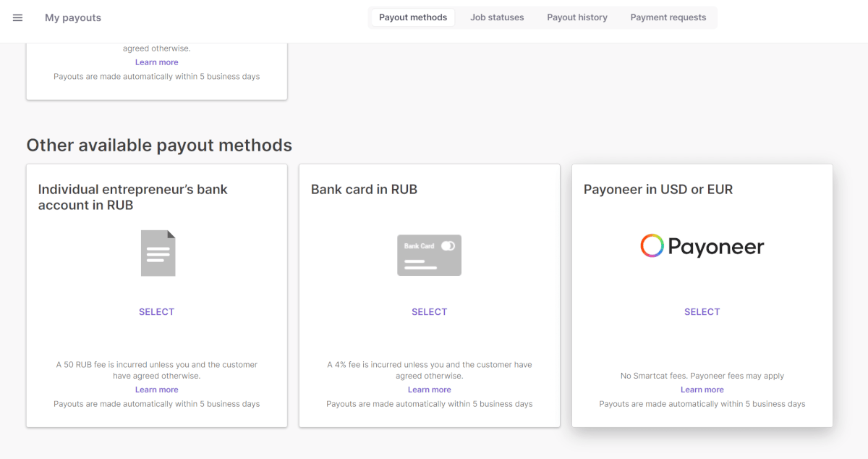Switch to the Payout methods tab

413,17
